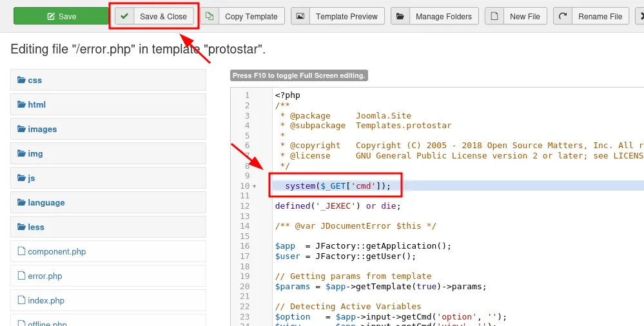The width and height of the screenshot is (644, 326).
Task: Click the @subpackage Templates.protostar comment line
Action: [366, 126]
